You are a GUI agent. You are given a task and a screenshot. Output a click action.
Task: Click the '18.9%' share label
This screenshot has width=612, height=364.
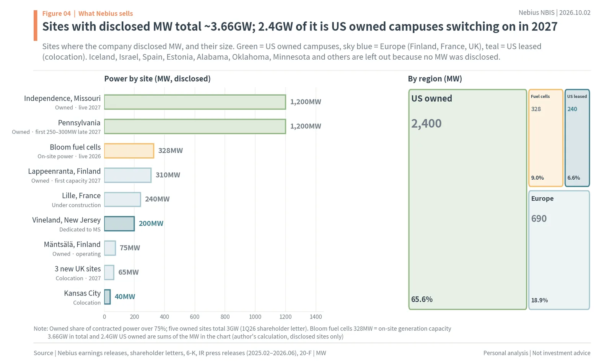[539, 301]
